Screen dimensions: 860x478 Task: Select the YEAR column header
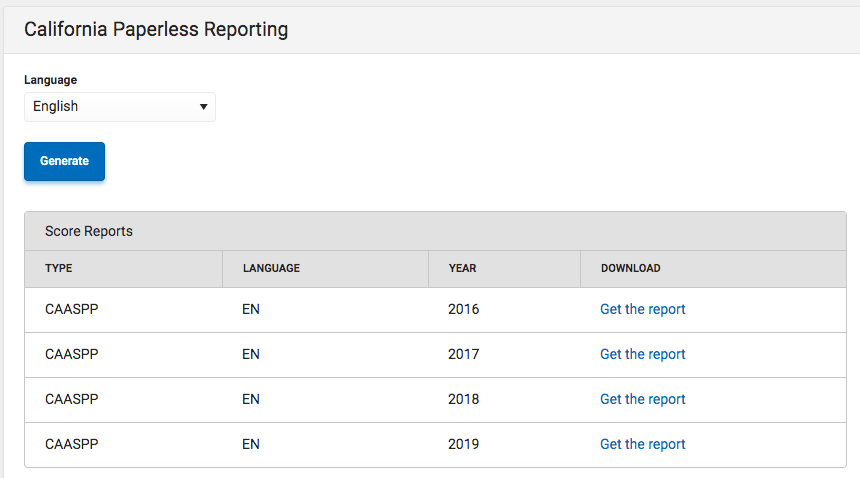[462, 269]
